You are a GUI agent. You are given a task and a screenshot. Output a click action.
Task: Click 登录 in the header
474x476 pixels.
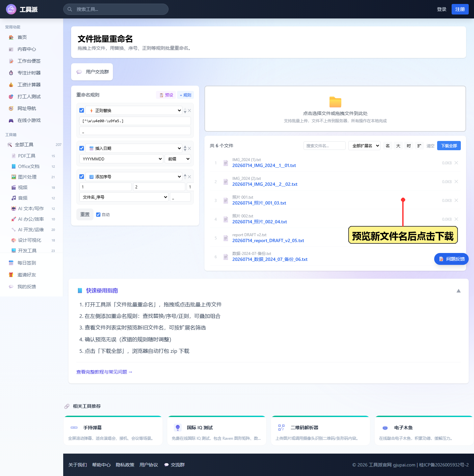[x=442, y=9]
